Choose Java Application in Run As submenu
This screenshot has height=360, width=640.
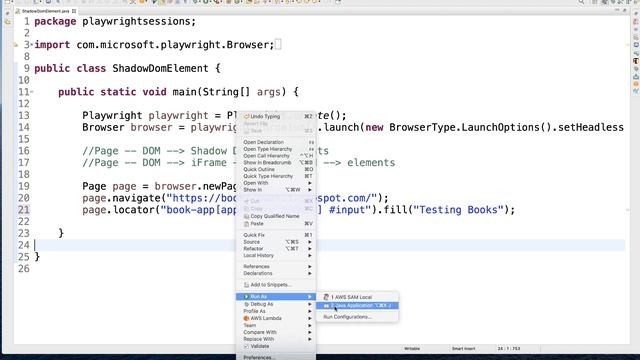click(357, 305)
